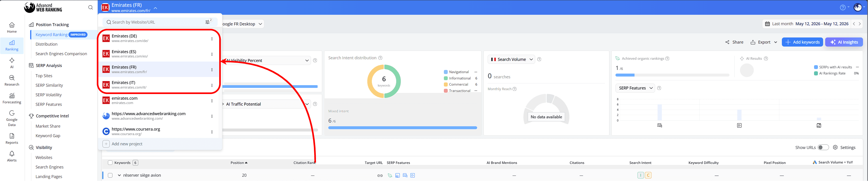Screen dimensions: 868x181
Task: Open Search Engines Comparison in the sidebar
Action: click(61, 54)
